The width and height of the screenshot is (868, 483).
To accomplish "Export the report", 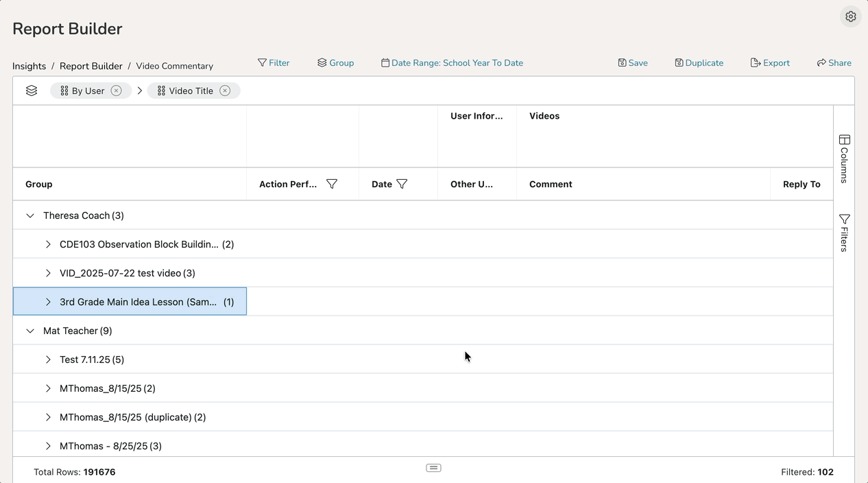I will [770, 63].
